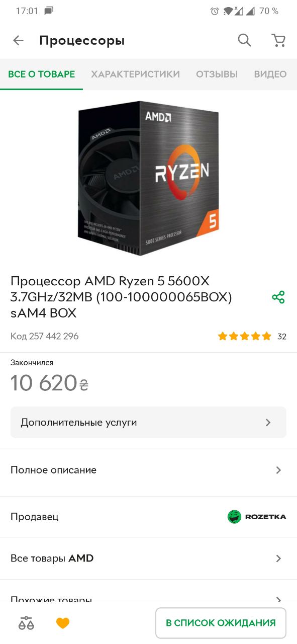Select the ВСЕ О ТОВАРЕ tab
The height and width of the screenshot is (644, 297).
pos(41,74)
